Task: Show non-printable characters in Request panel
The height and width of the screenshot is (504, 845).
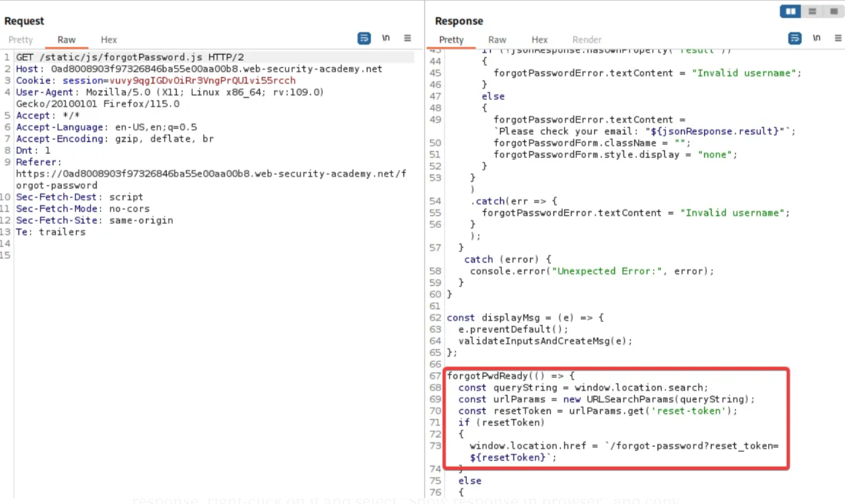Action: (x=386, y=39)
